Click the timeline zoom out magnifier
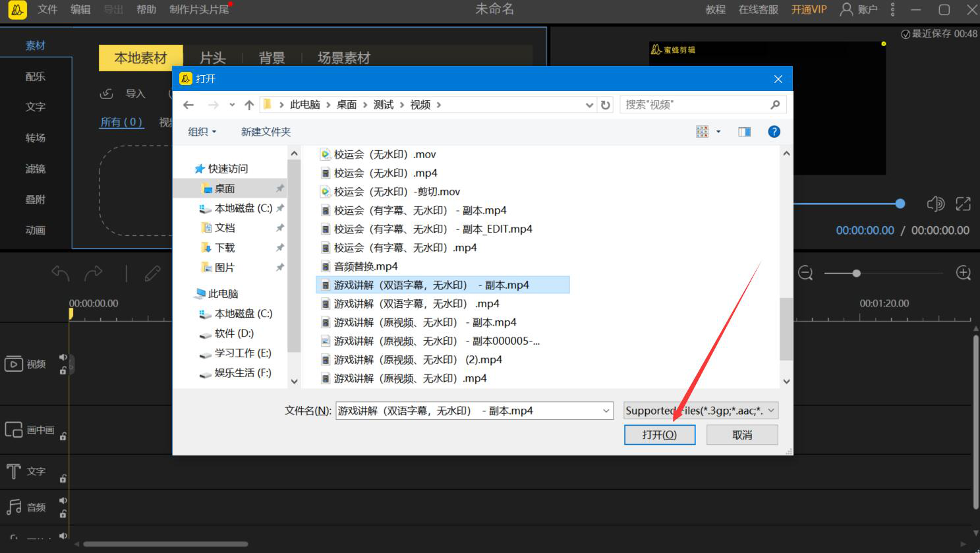 tap(805, 273)
